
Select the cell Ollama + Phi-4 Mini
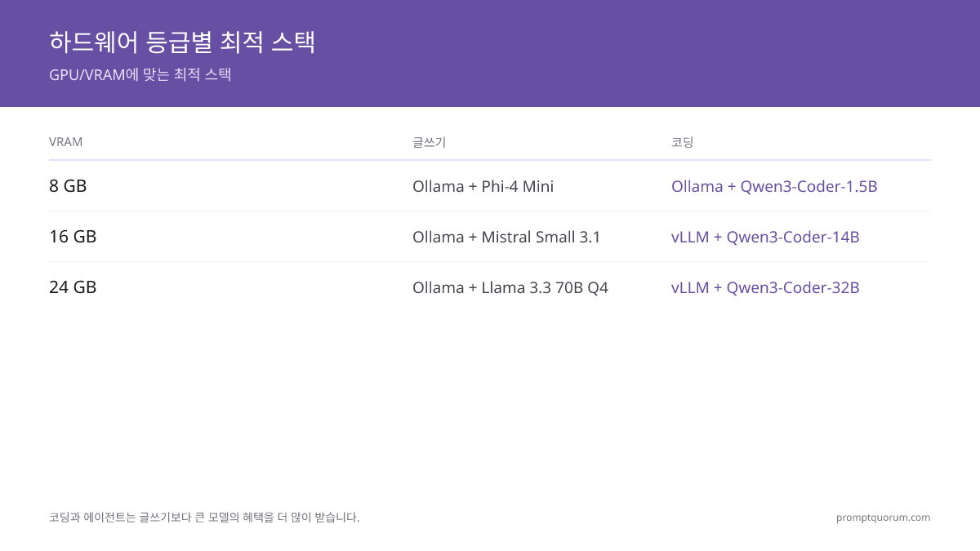click(x=483, y=186)
